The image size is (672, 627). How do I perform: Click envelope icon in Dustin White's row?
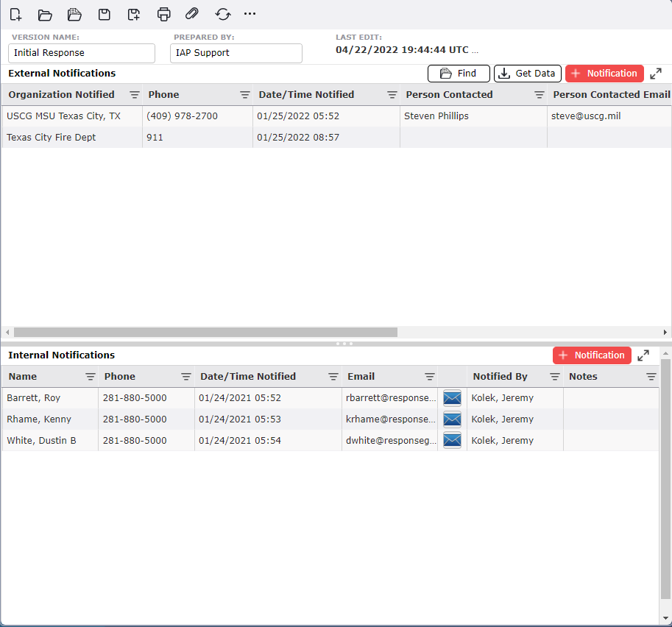click(x=452, y=441)
